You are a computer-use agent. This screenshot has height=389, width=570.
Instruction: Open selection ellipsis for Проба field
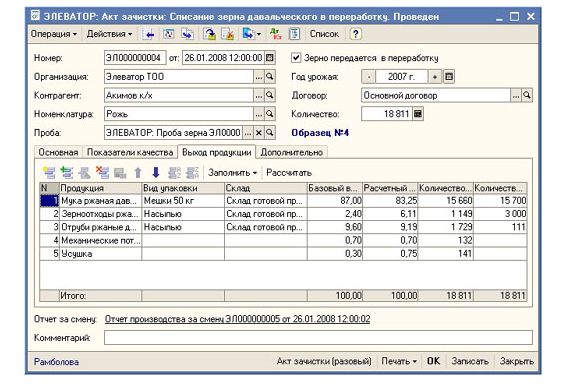(x=248, y=133)
